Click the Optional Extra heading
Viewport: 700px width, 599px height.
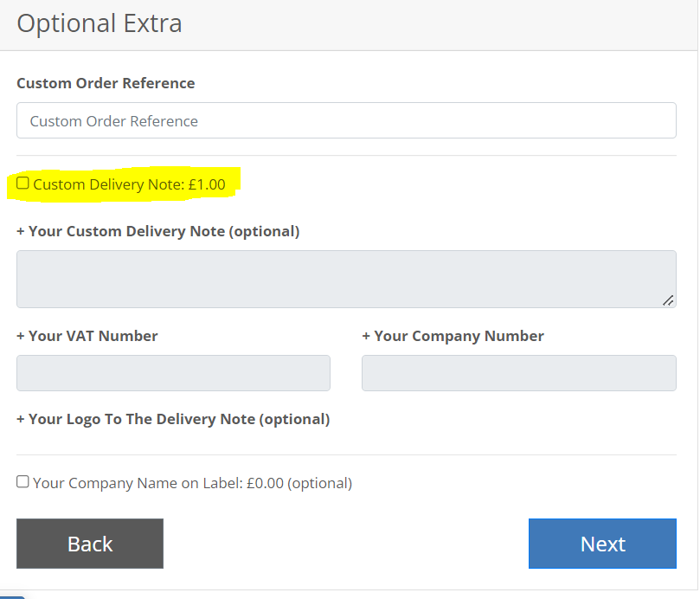coord(100,23)
